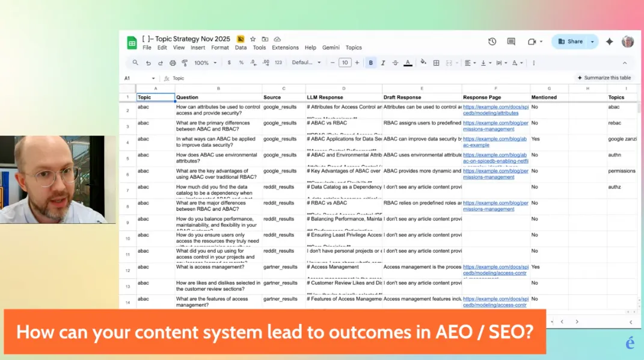Click the font size input field
Image resolution: width=644 pixels, height=360 pixels.
[x=345, y=63]
